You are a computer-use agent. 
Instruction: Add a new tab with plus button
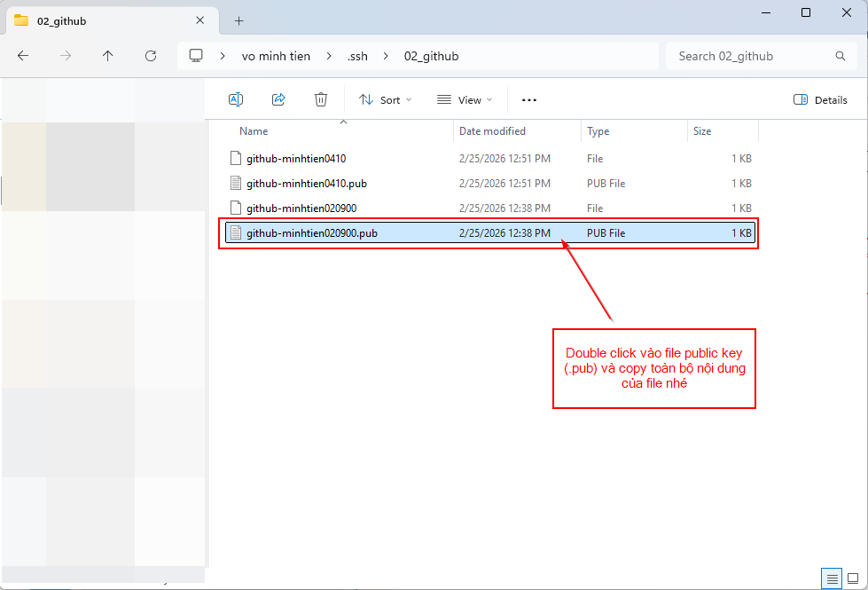[x=239, y=20]
